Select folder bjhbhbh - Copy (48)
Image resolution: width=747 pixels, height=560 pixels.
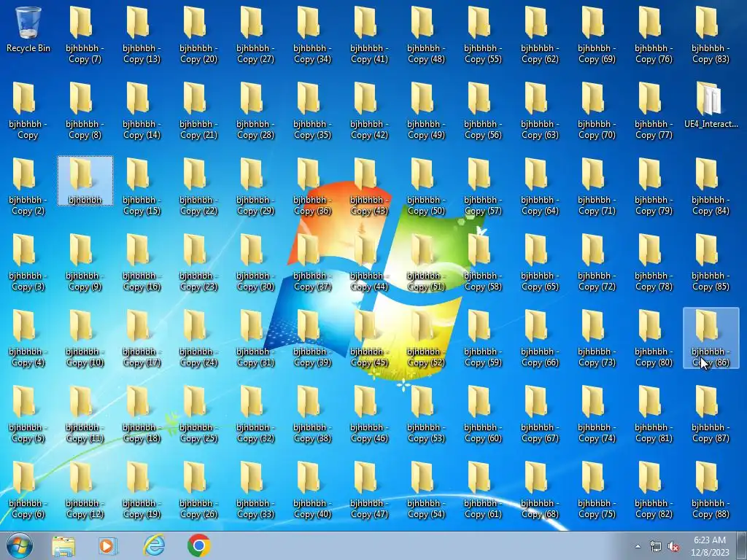[426, 35]
